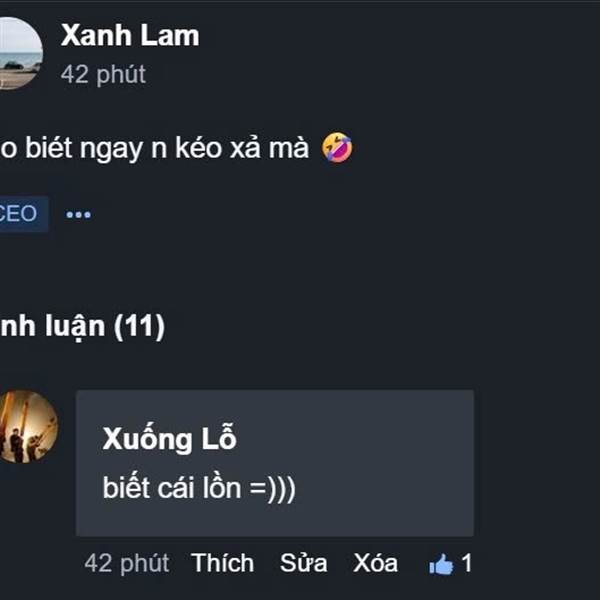This screenshot has height=600, width=600.
Task: Edit the comment using Sửa
Action: tap(303, 563)
